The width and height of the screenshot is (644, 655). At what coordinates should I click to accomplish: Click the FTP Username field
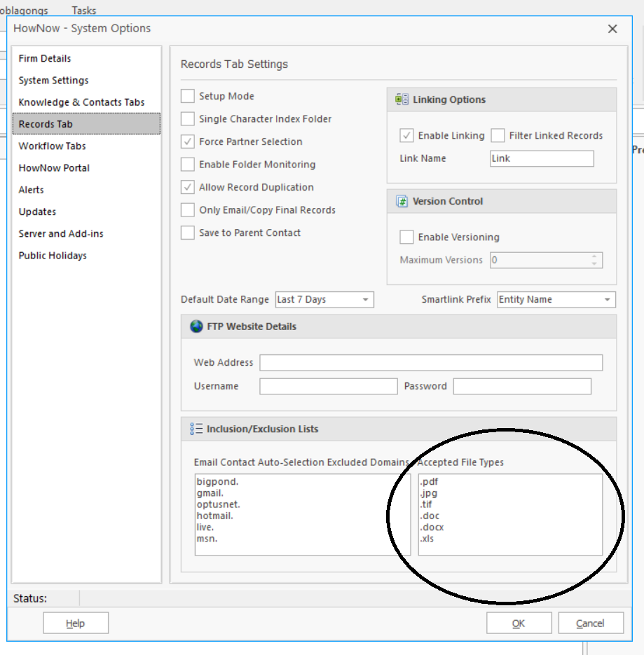(x=329, y=387)
